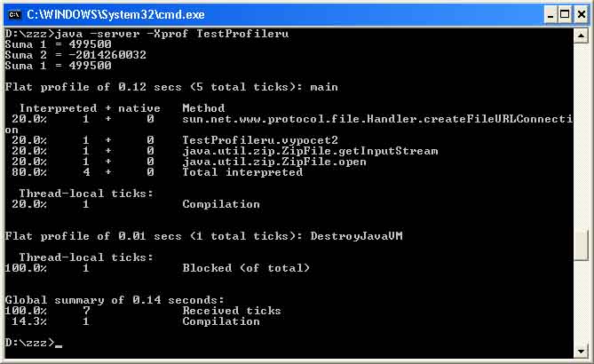
Task: Click the 'Blocked (of total)' text
Action: click(246, 268)
